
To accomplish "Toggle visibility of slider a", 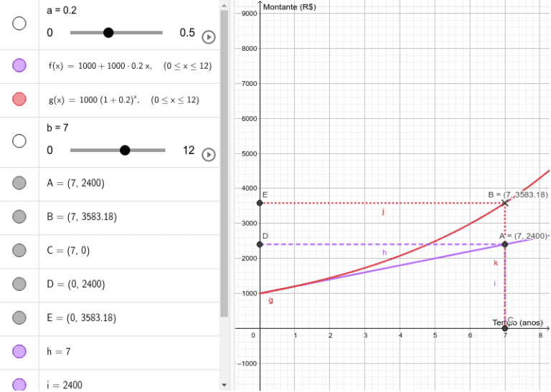I will click(x=19, y=24).
